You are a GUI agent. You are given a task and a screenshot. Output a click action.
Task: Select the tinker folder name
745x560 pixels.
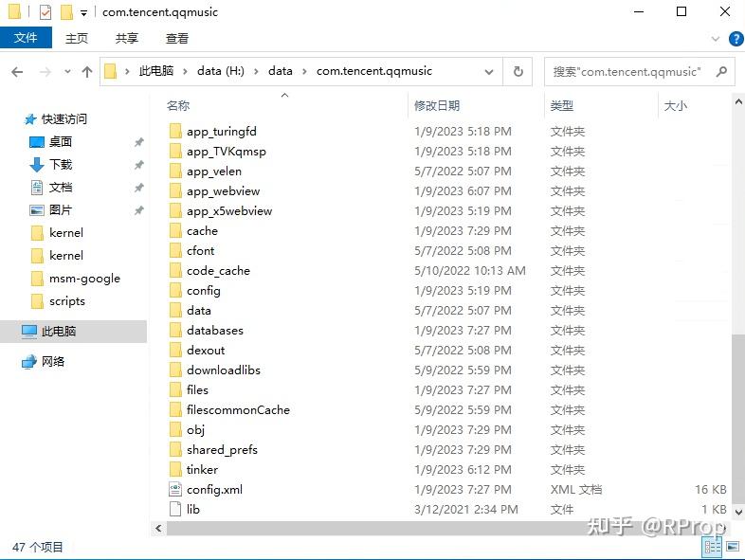click(x=202, y=469)
